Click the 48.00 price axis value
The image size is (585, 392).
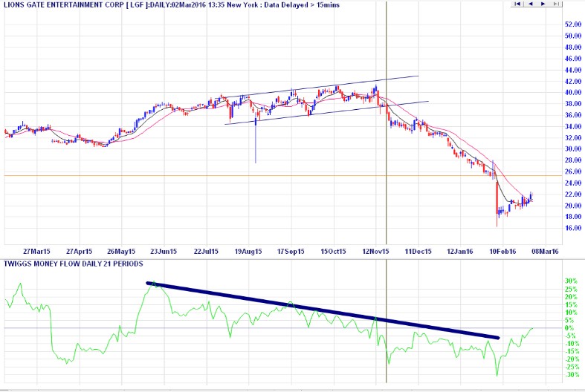pos(573,47)
